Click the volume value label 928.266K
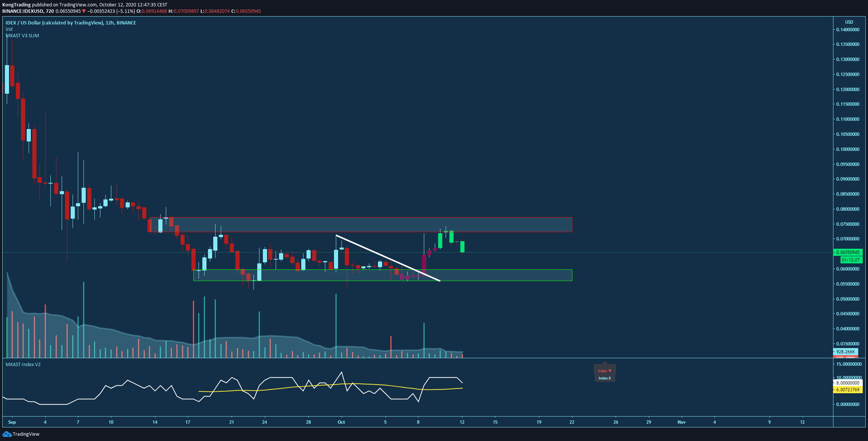Image resolution: width=868 pixels, height=441 pixels. (845, 352)
